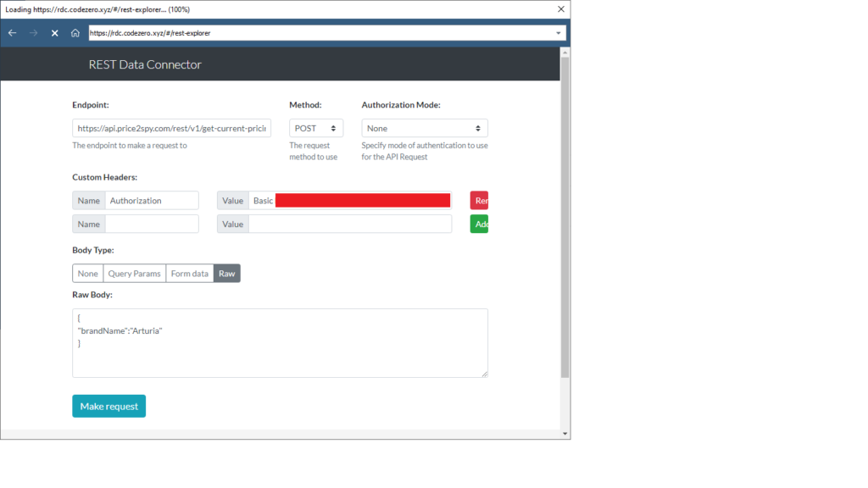This screenshot has height=488, width=868.
Task: Open the Authorization Mode dropdown
Action: point(425,128)
